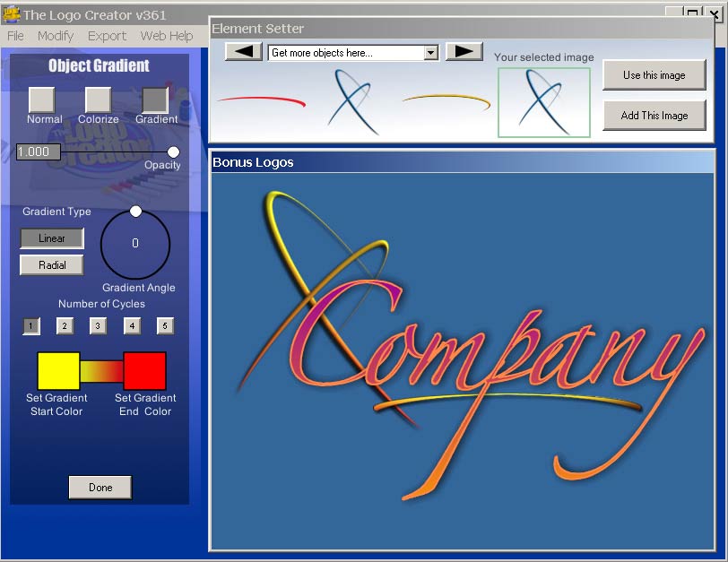Choose the Normal color mode box
The height and width of the screenshot is (562, 728).
pos(42,99)
